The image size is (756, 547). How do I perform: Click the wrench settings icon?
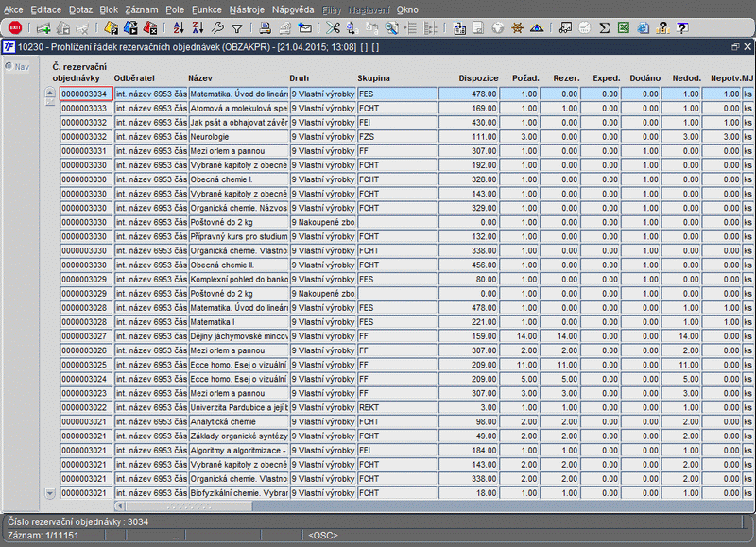click(x=218, y=28)
